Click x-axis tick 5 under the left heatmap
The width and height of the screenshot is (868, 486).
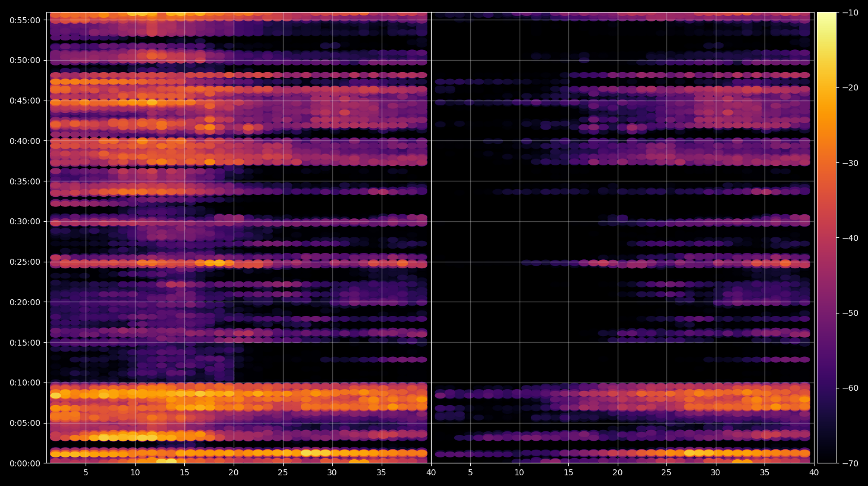[x=86, y=473]
